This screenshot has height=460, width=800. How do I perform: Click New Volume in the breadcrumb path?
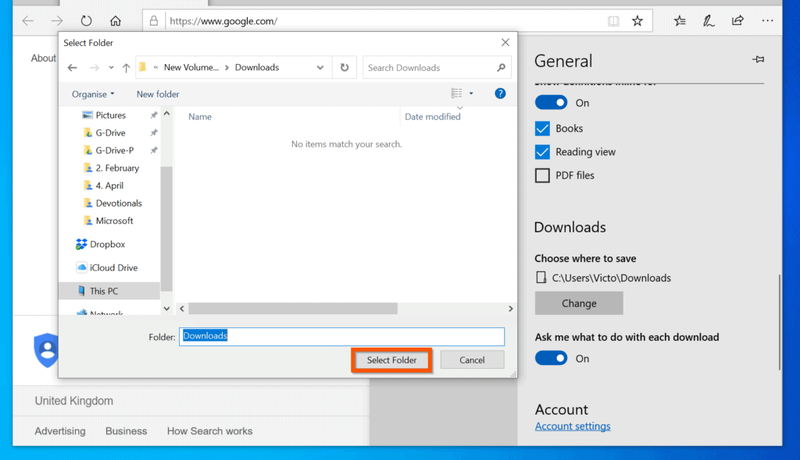point(191,67)
